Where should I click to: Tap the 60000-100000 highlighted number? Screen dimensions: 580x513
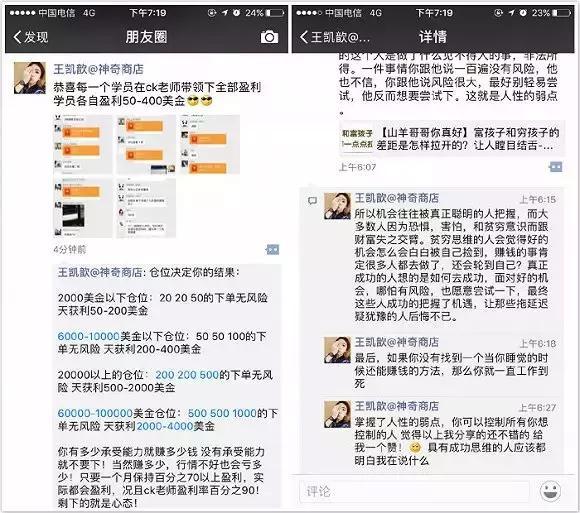[x=95, y=413]
